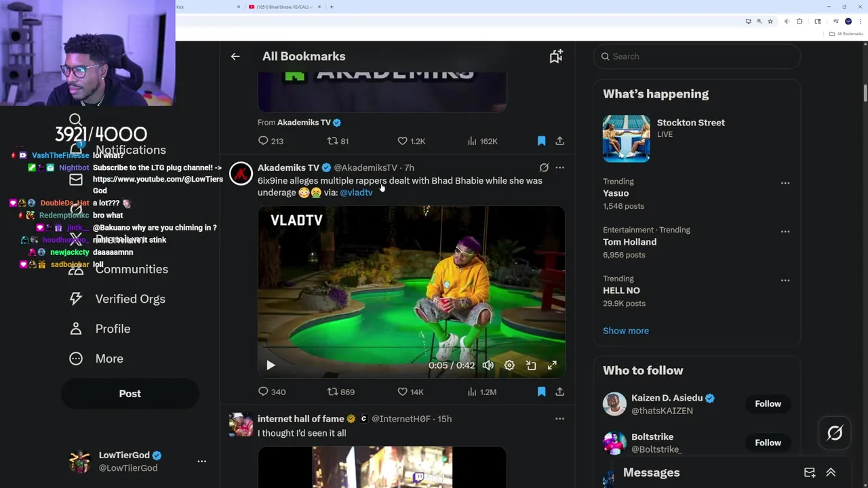Share the post with 162K views
The image size is (868, 488).
559,141
